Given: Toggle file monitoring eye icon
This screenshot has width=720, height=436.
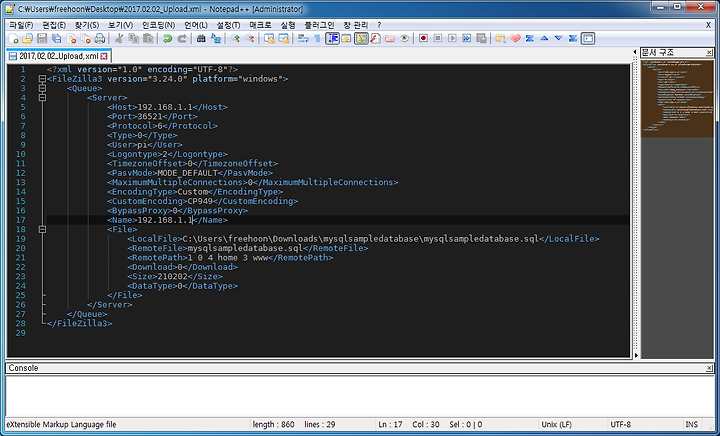Looking at the screenshot, I should click(x=404, y=39).
